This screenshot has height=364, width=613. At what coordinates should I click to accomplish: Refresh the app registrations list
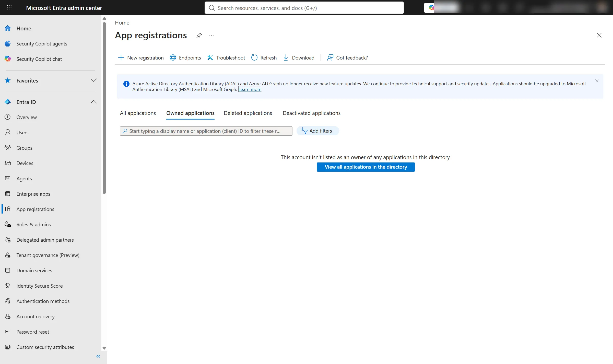pyautogui.click(x=264, y=58)
